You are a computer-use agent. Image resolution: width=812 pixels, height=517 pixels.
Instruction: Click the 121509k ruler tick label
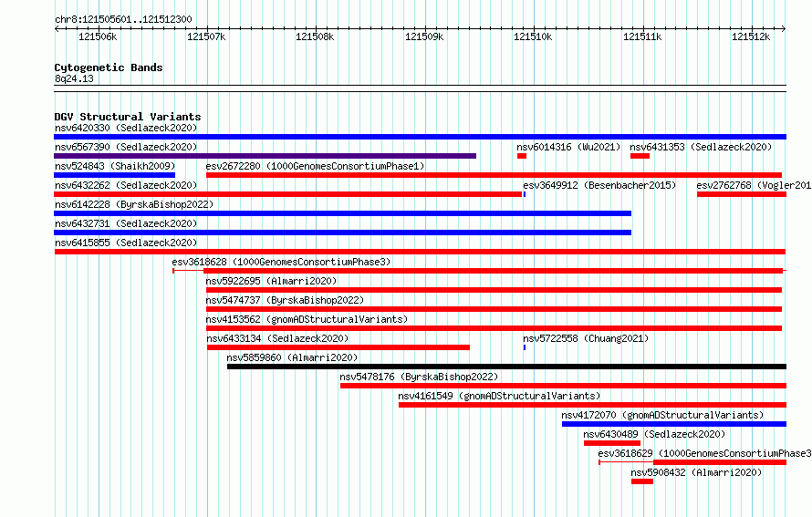point(424,36)
